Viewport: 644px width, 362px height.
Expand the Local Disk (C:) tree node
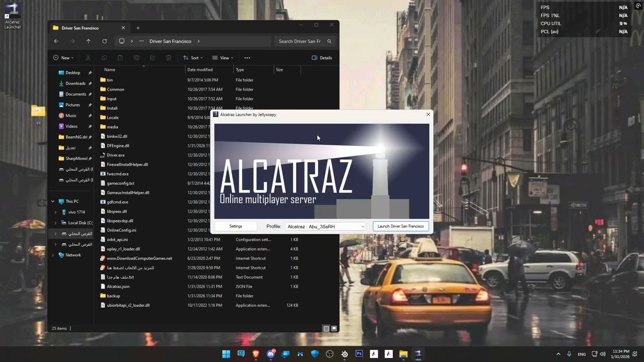click(x=56, y=223)
